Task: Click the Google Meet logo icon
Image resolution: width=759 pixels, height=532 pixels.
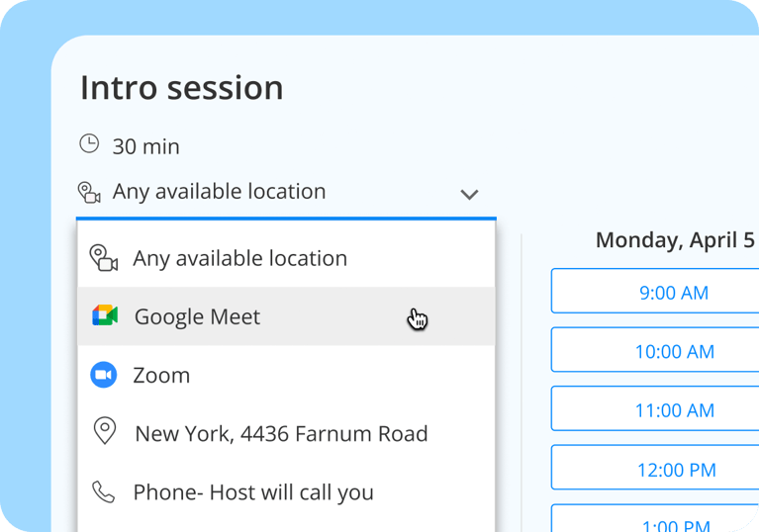Action: click(105, 316)
